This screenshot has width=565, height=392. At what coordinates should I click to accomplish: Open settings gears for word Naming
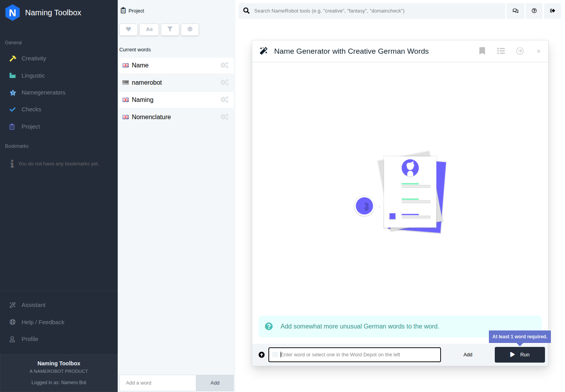(224, 100)
